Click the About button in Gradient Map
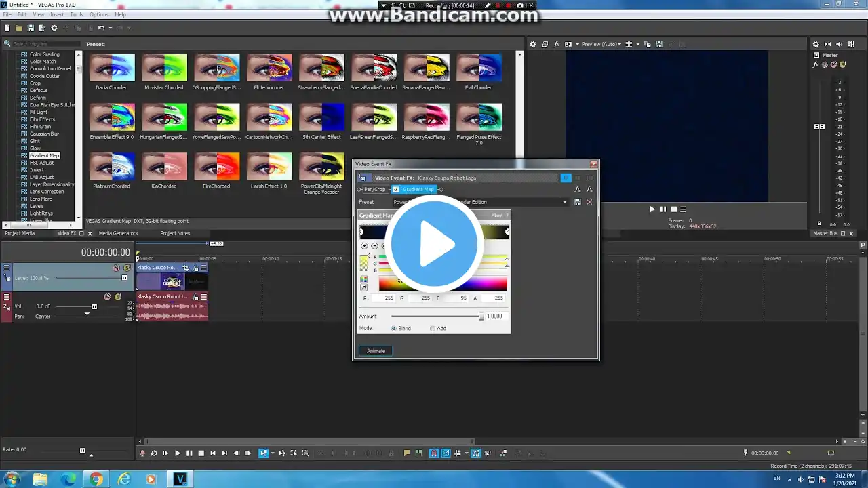Viewport: 868px width, 488px height. [x=497, y=216]
